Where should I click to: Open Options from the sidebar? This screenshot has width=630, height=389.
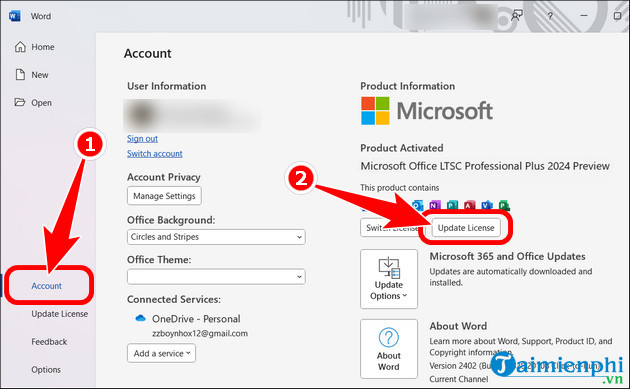tap(46, 370)
